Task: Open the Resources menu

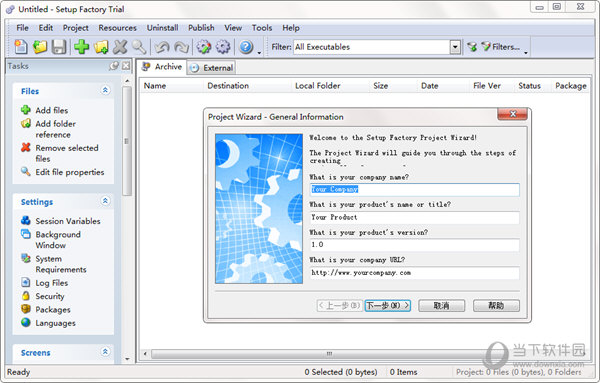Action: coord(117,28)
